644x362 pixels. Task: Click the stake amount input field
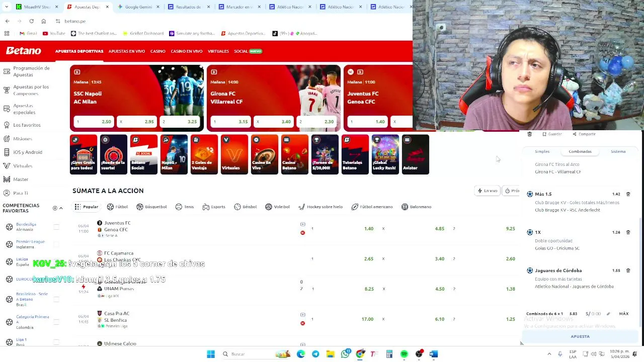click(593, 314)
